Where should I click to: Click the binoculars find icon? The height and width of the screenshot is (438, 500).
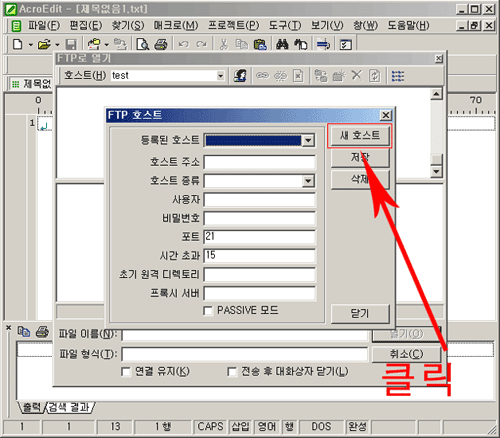pos(282,44)
